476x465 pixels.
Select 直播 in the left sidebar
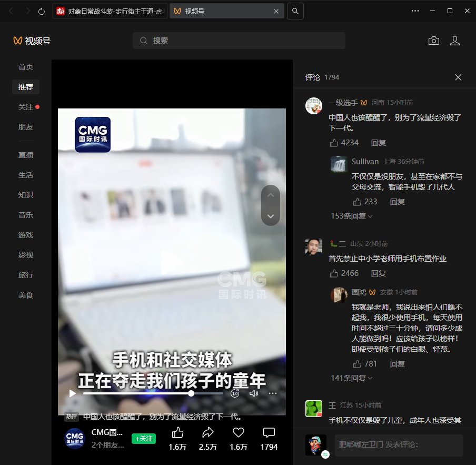click(x=26, y=155)
